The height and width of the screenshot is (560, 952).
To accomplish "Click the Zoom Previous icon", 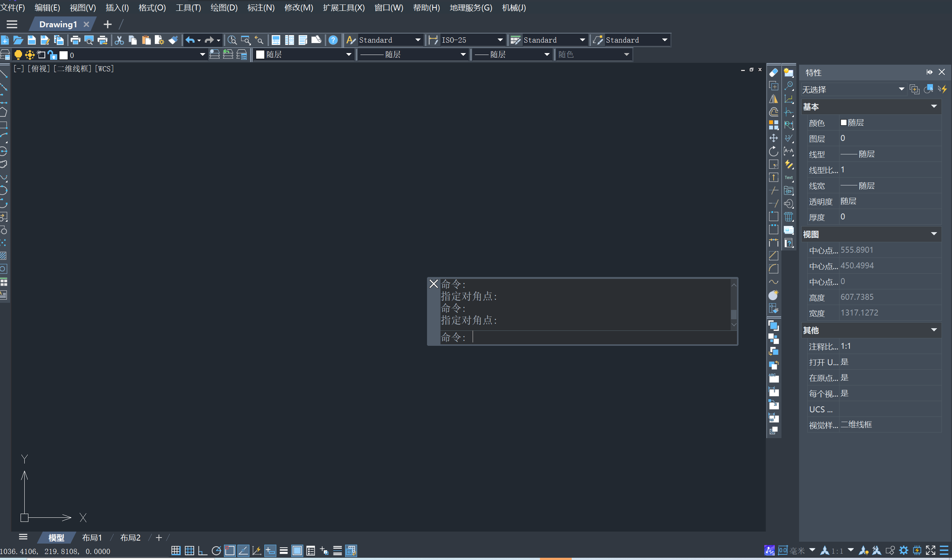I will (x=259, y=40).
